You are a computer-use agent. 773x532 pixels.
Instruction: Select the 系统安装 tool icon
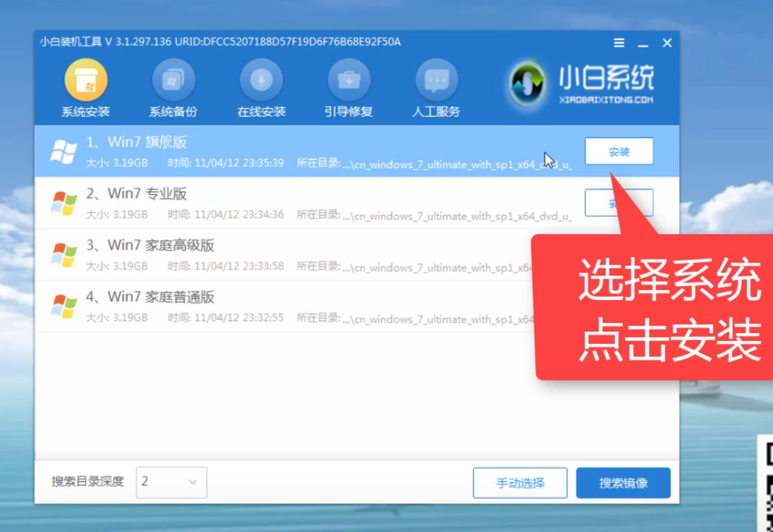pos(84,81)
